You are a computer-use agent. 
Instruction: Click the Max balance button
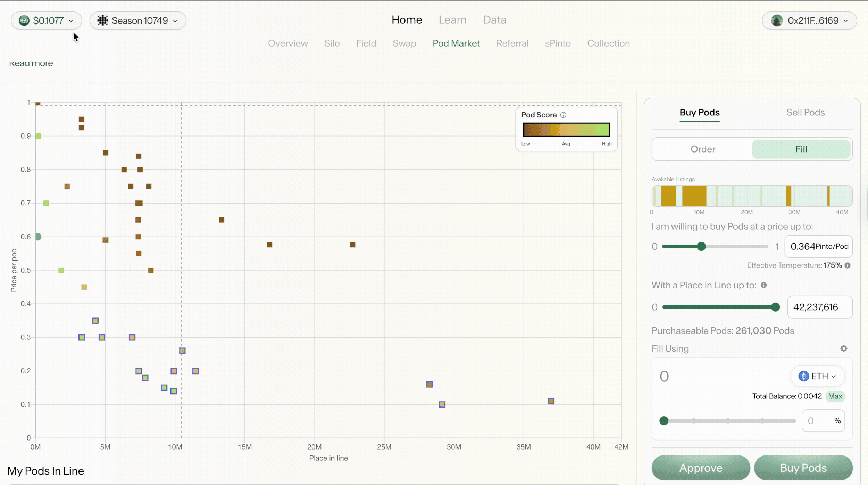pos(835,396)
